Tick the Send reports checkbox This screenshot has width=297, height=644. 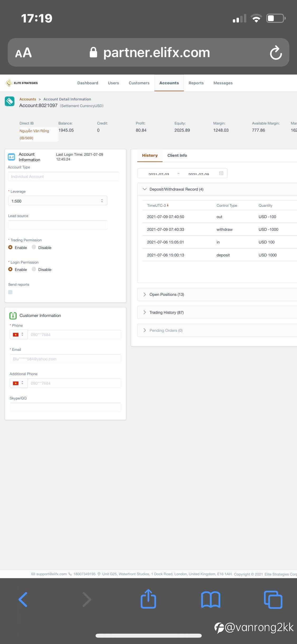[10, 292]
